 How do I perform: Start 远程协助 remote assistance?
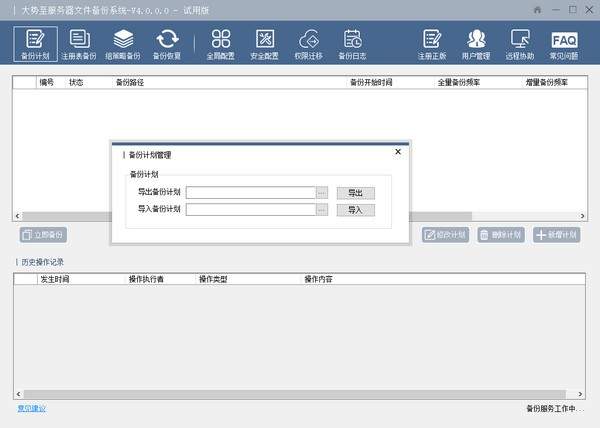519,43
